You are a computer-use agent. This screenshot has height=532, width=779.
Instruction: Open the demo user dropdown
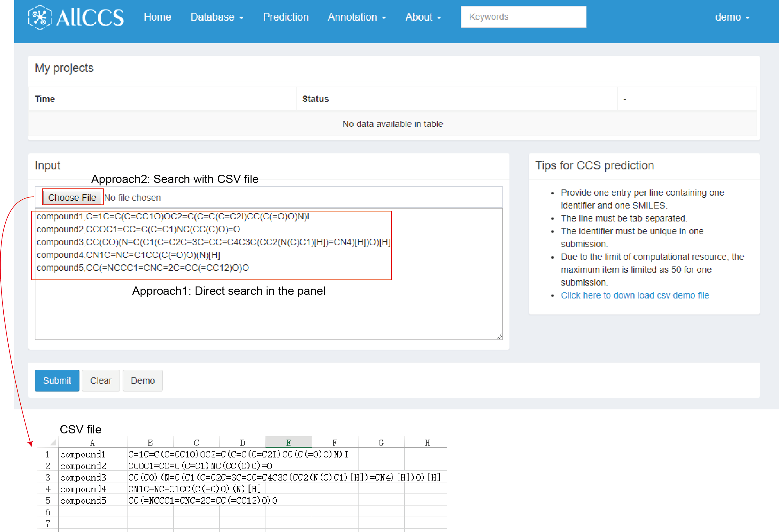[732, 17]
